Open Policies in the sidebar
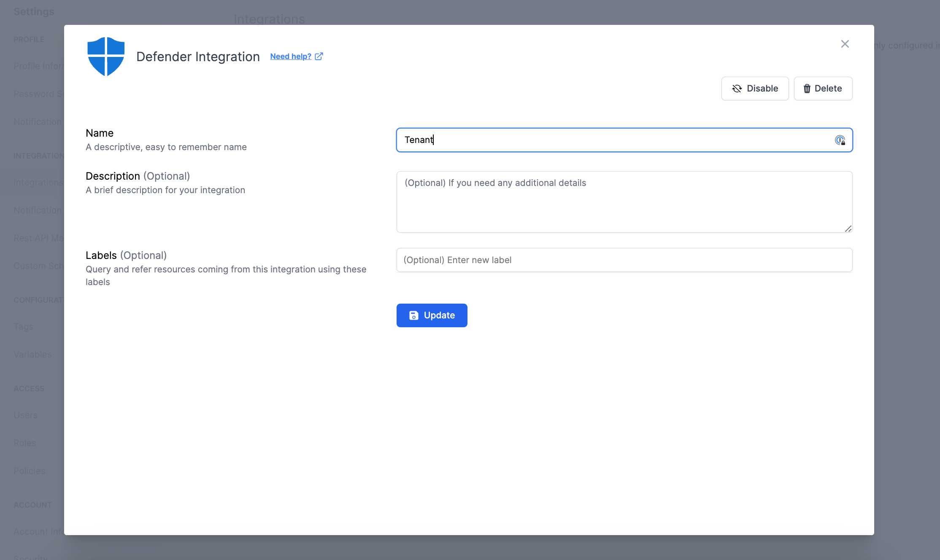Screen dimensions: 940x560 29,471
